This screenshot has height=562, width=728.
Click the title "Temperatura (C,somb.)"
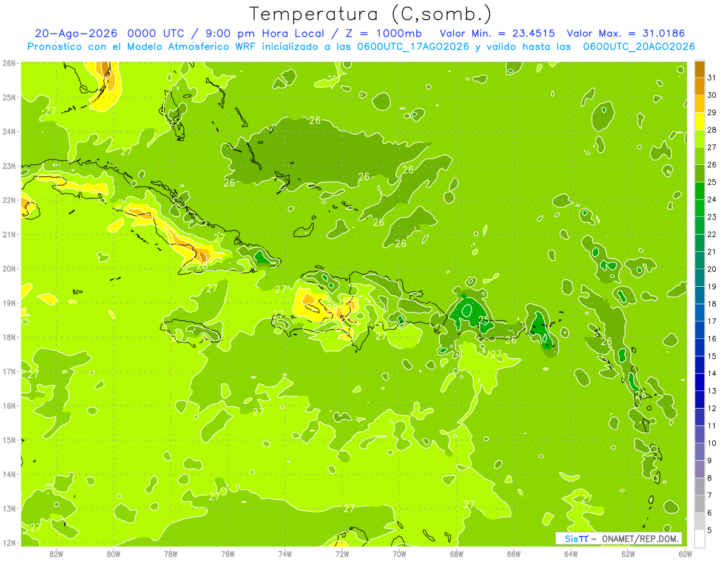click(x=370, y=14)
